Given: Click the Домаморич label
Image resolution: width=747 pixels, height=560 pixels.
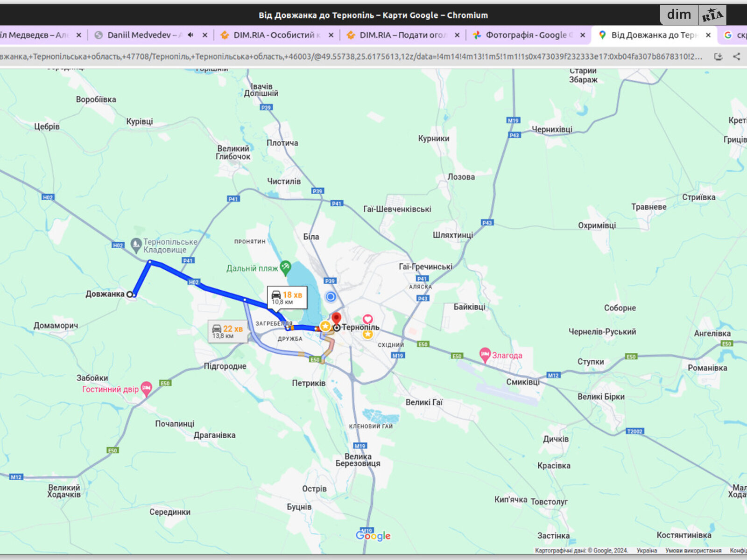Looking at the screenshot, I should coord(56,326).
